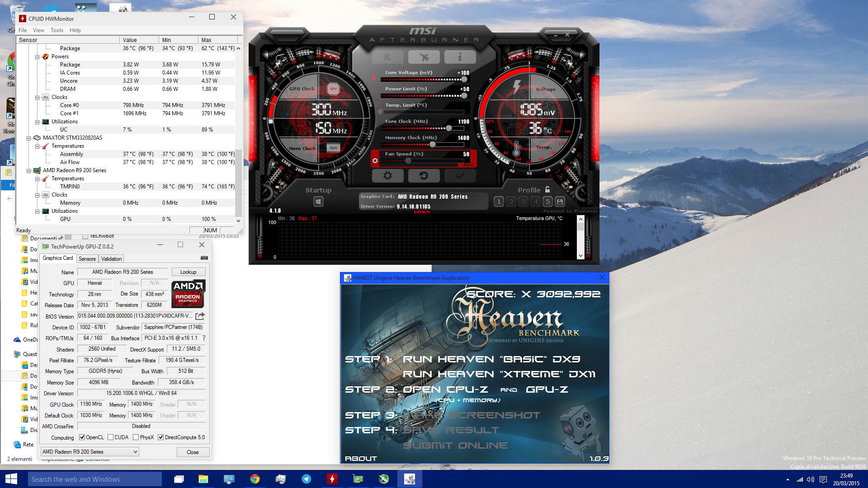Open the GPU selection dropdown in GPU-Z
This screenshot has height=488, width=868.
click(x=90, y=452)
